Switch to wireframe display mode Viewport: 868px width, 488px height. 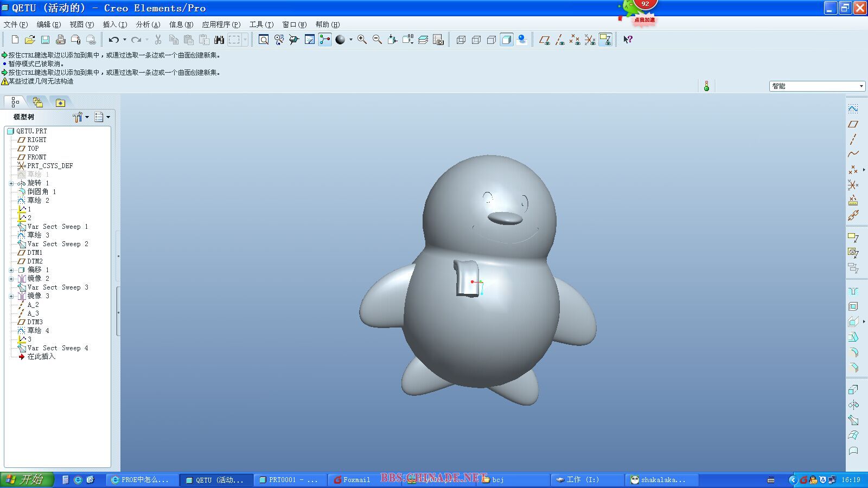coord(461,40)
